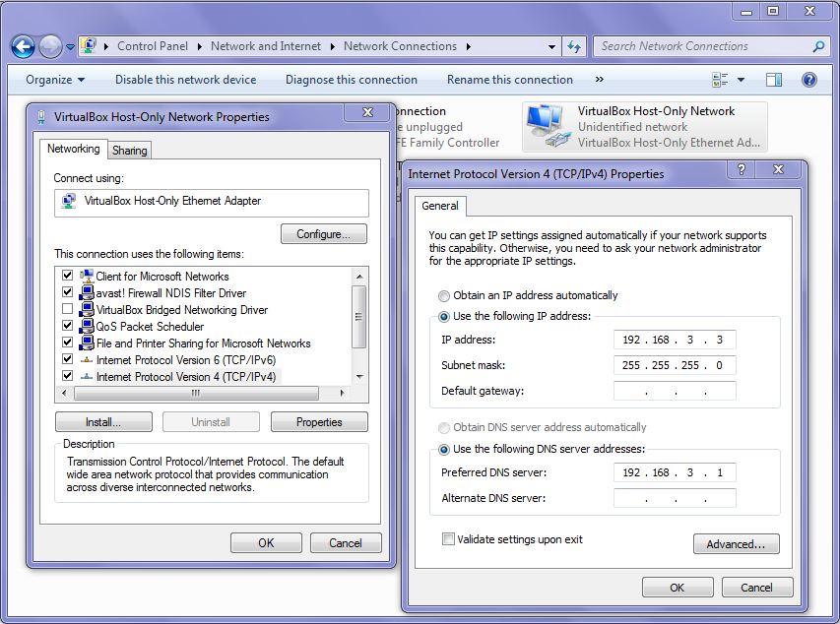Click Disable this network device
Image resolution: width=840 pixels, height=624 pixels.
pyautogui.click(x=185, y=80)
